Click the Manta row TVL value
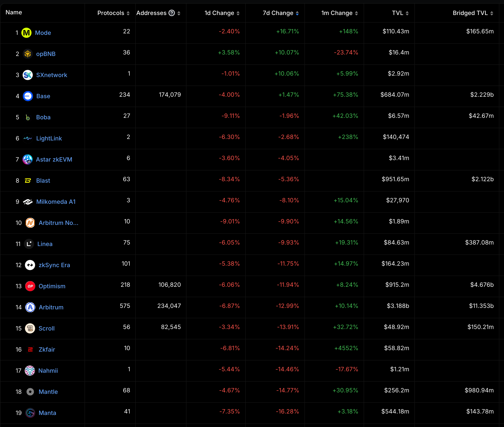This screenshot has width=504, height=427. tap(395, 412)
